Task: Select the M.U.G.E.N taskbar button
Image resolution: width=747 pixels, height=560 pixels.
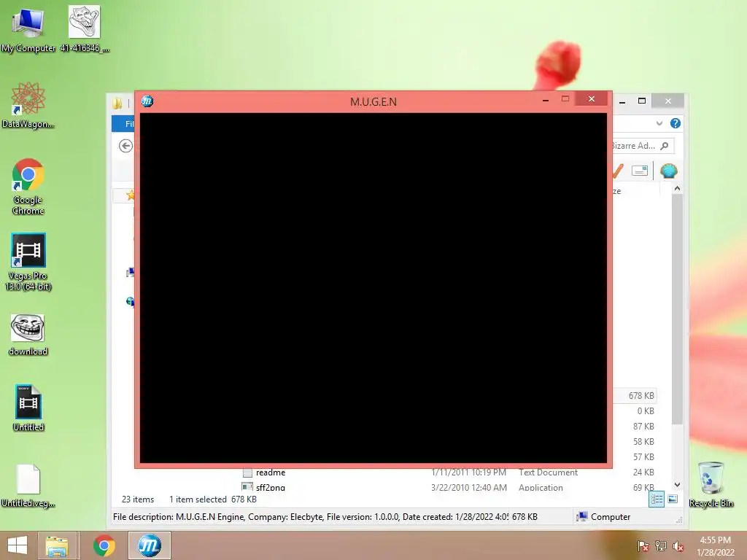Action: tap(150, 545)
